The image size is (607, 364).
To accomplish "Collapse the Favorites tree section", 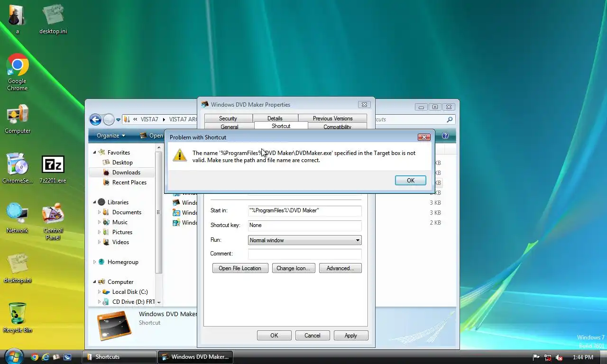I will (94, 153).
